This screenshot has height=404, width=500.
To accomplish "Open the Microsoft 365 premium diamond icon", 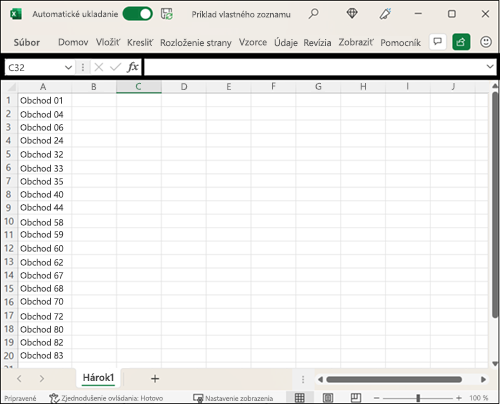I will (352, 14).
